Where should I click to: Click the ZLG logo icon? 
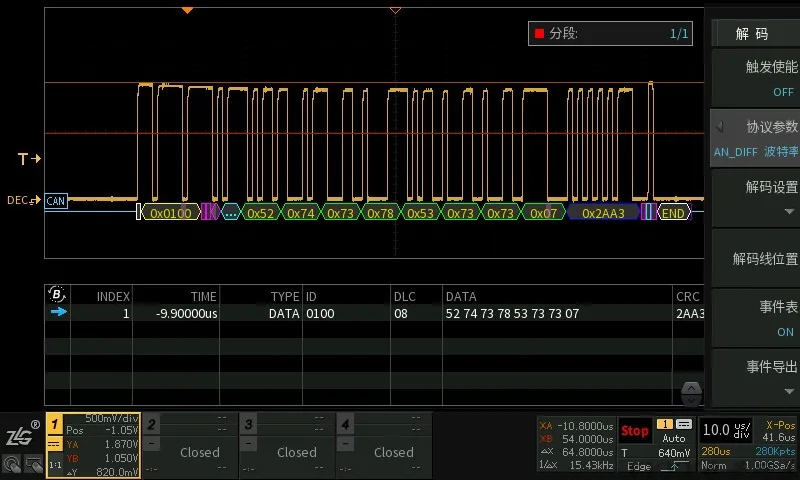(x=20, y=435)
